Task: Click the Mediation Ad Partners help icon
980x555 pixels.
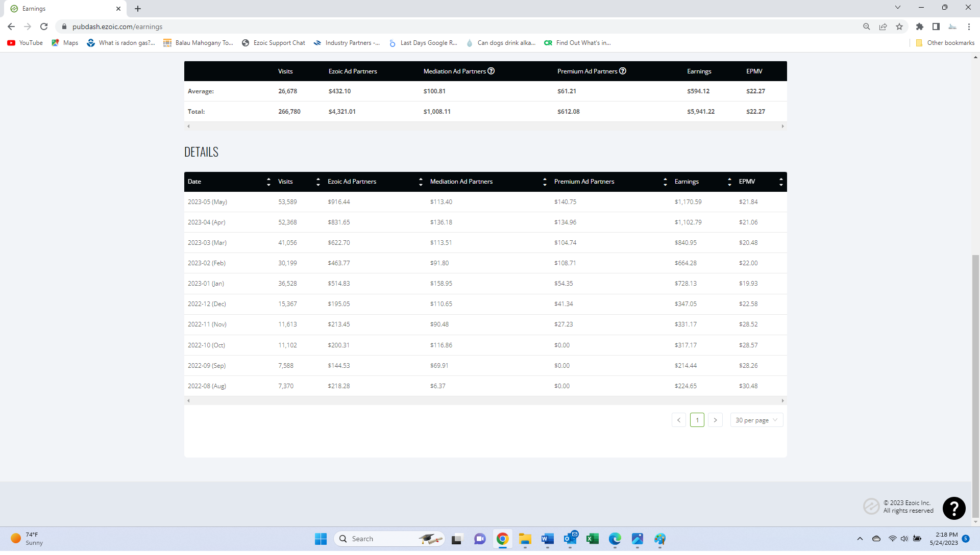Action: point(491,71)
